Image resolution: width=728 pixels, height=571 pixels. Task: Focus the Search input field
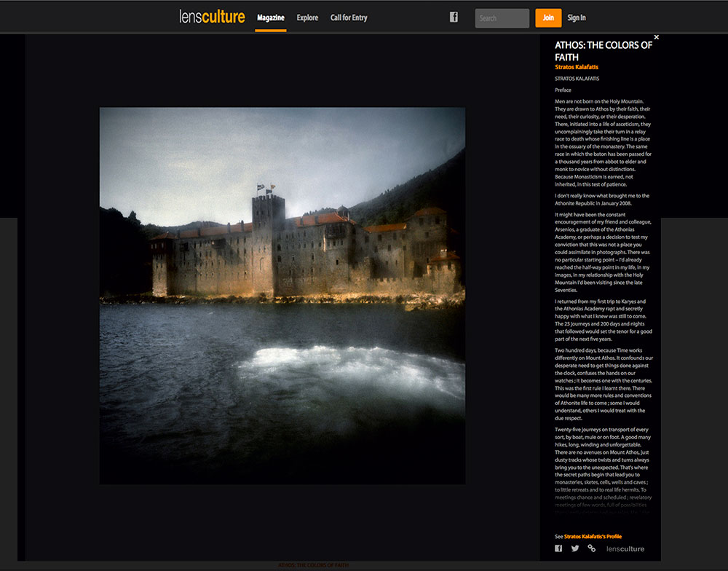[x=502, y=18]
